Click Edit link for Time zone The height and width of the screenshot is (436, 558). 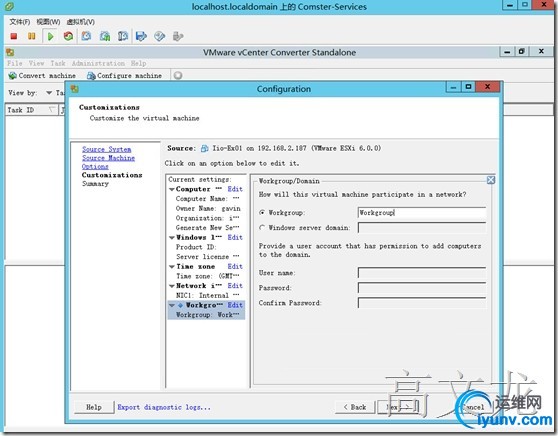click(x=235, y=267)
